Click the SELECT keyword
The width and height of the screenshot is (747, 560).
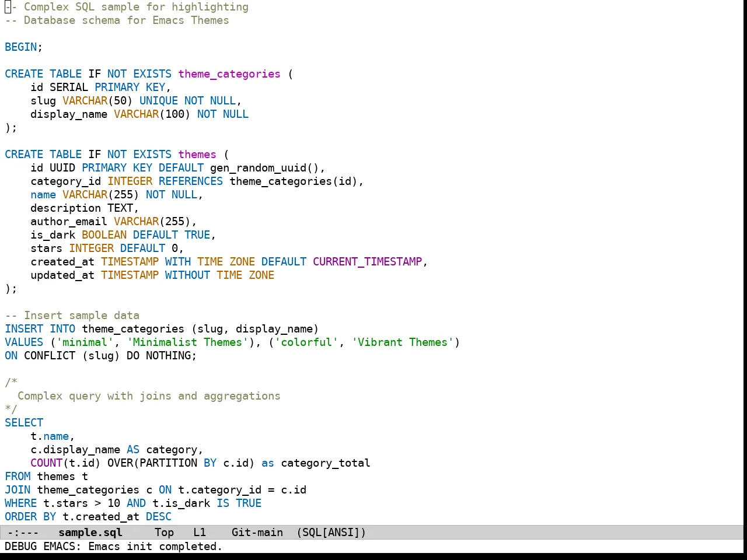pos(24,422)
